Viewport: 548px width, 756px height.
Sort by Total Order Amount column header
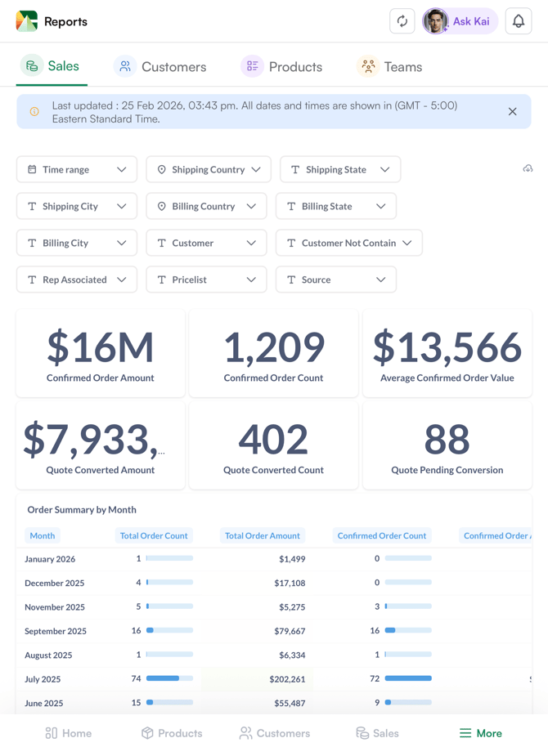pyautogui.click(x=263, y=536)
